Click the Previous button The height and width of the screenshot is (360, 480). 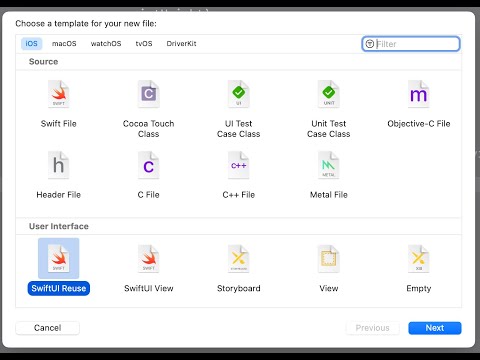pos(372,328)
